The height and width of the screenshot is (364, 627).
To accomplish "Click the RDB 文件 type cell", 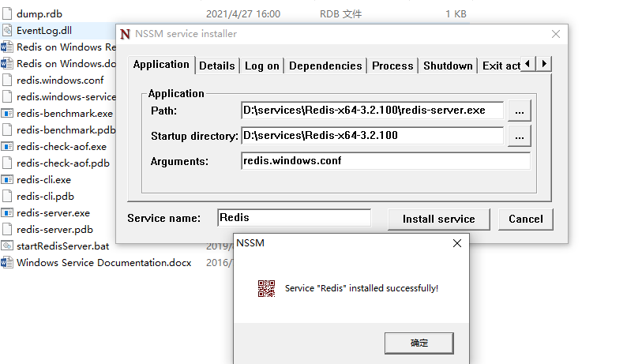I will tap(340, 14).
